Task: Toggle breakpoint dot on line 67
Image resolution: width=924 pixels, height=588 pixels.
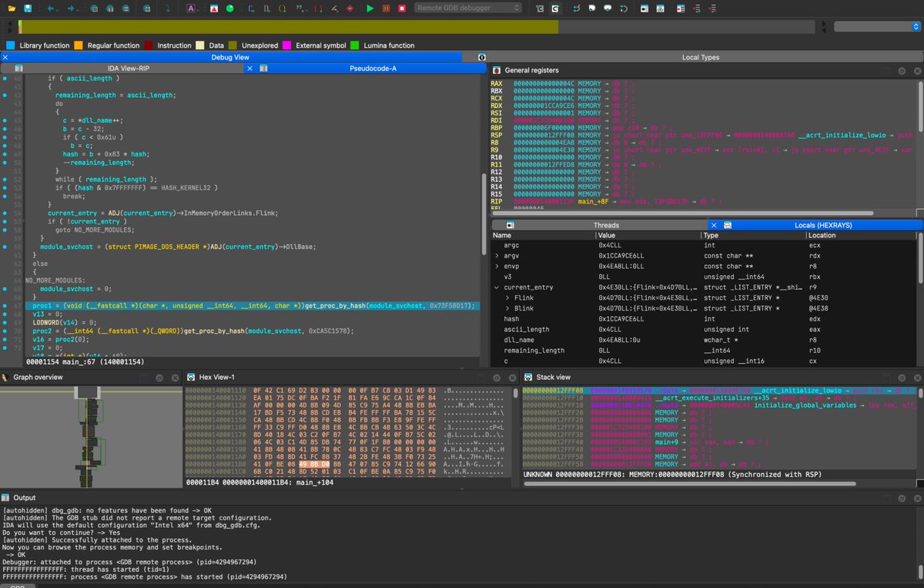Action: [x=5, y=306]
